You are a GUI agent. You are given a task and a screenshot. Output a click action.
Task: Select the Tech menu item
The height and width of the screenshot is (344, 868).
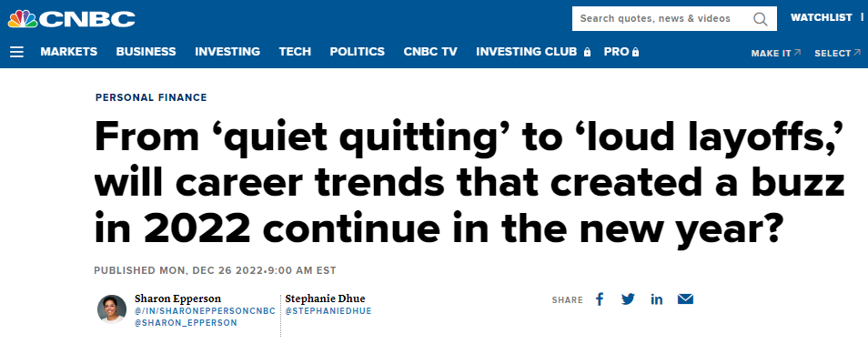(295, 52)
